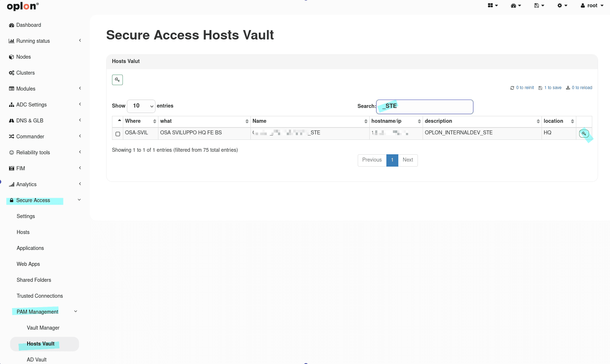Open the Show entries count dropdown
Screen dimensions: 610x364
click(x=141, y=106)
